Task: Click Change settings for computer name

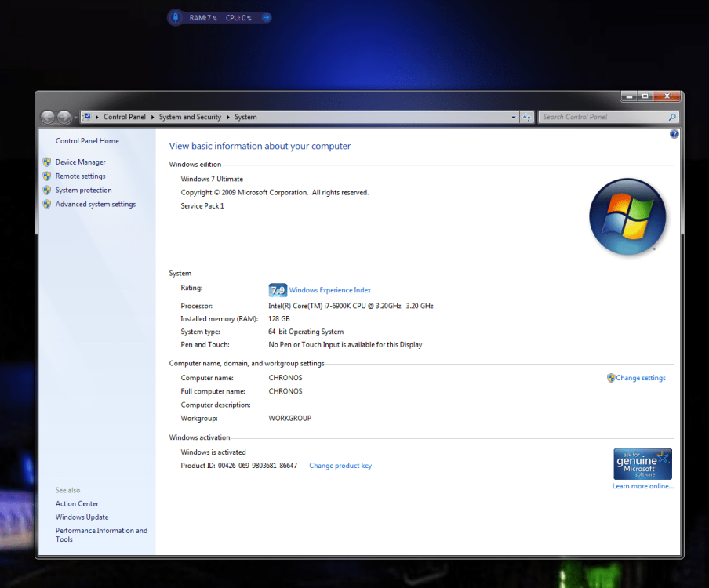Action: tap(640, 378)
